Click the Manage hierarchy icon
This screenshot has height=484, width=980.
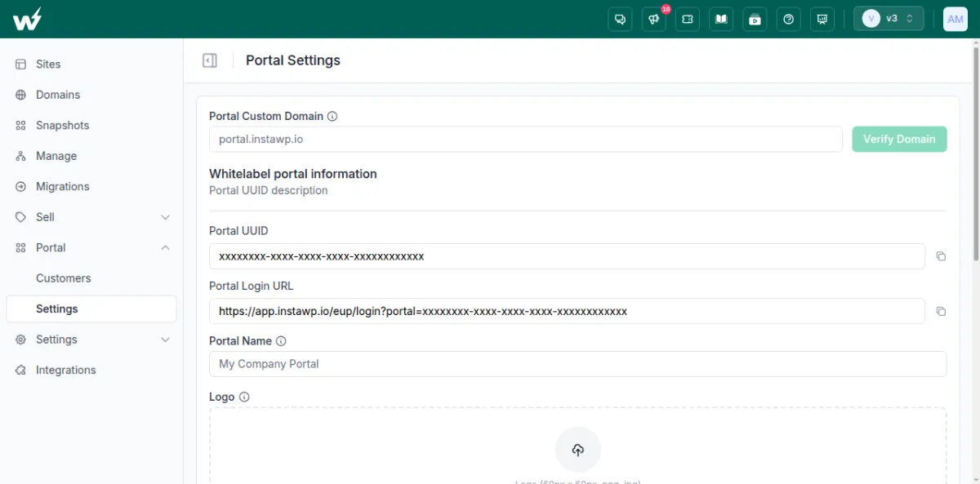click(x=20, y=156)
